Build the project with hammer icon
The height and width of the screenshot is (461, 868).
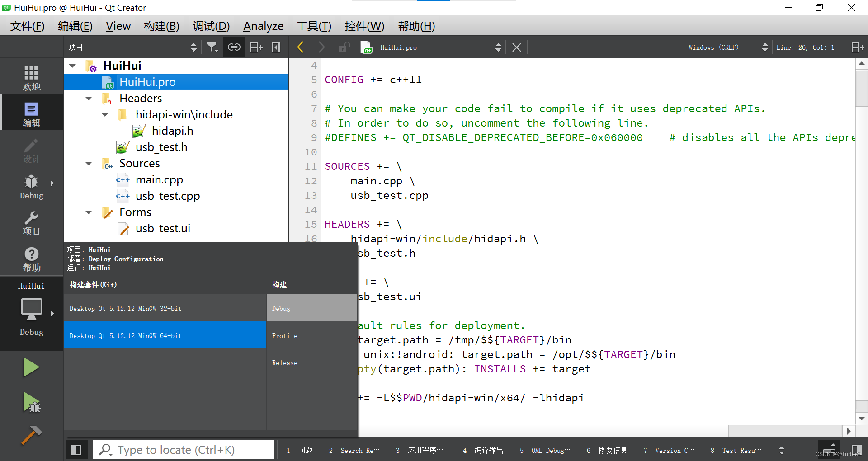(31, 435)
